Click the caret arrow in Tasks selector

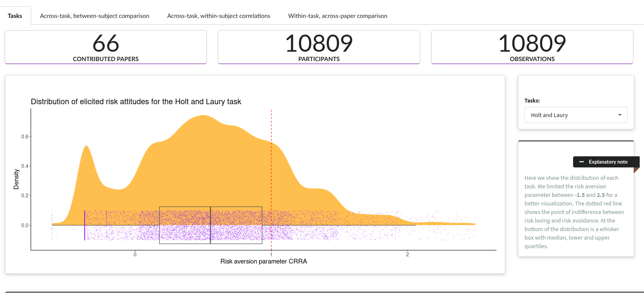(x=620, y=115)
